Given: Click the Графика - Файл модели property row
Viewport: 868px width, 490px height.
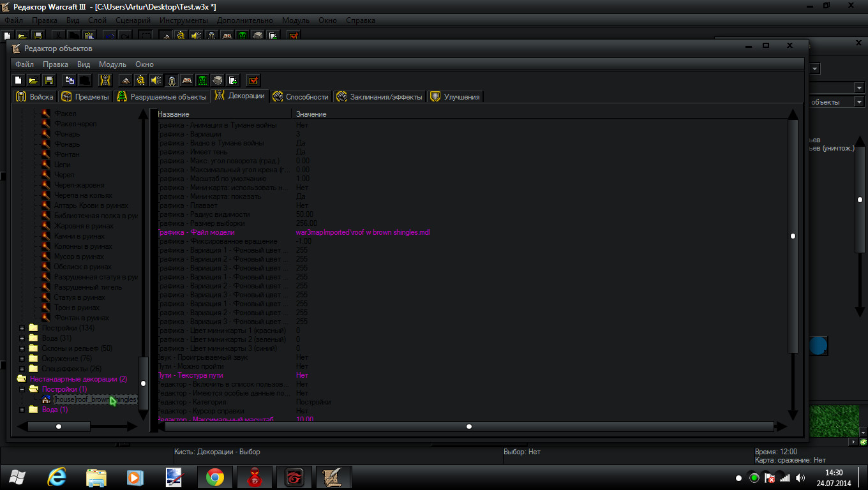Looking at the screenshot, I should 470,232.
